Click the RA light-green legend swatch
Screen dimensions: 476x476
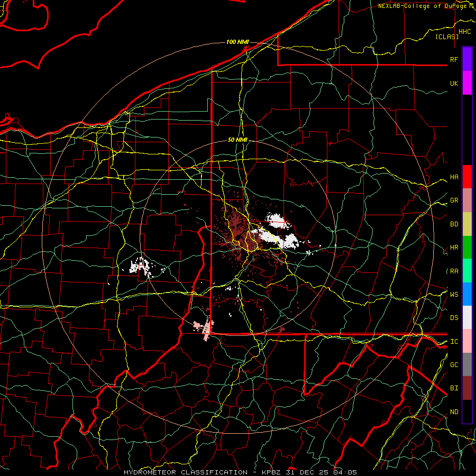pos(467,271)
